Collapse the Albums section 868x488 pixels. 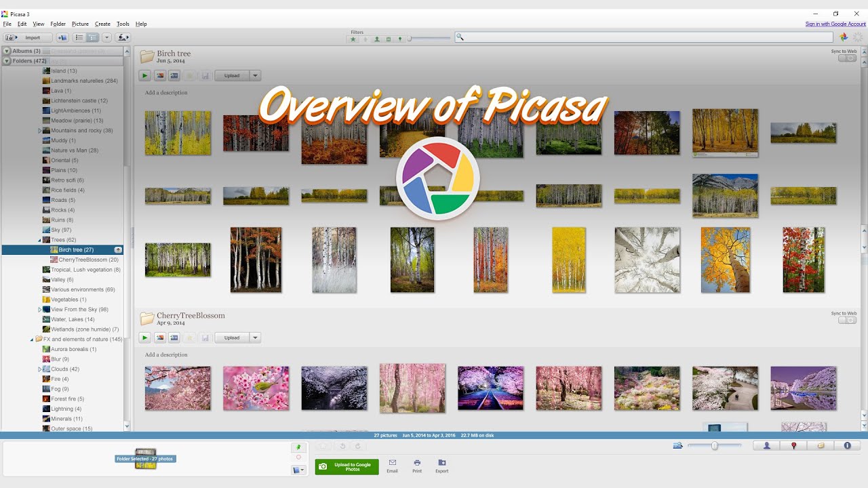(7, 51)
